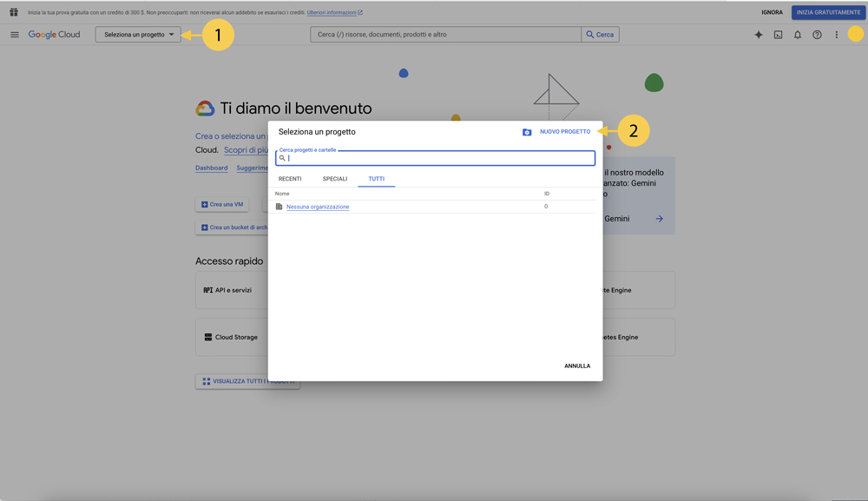Switch to the SPECIALI tab
Screen dimensions: 868x501
point(335,179)
